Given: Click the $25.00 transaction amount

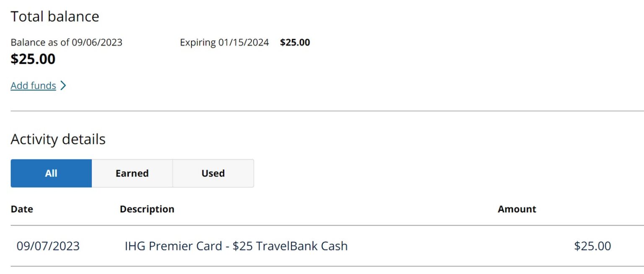Looking at the screenshot, I should pyautogui.click(x=592, y=246).
